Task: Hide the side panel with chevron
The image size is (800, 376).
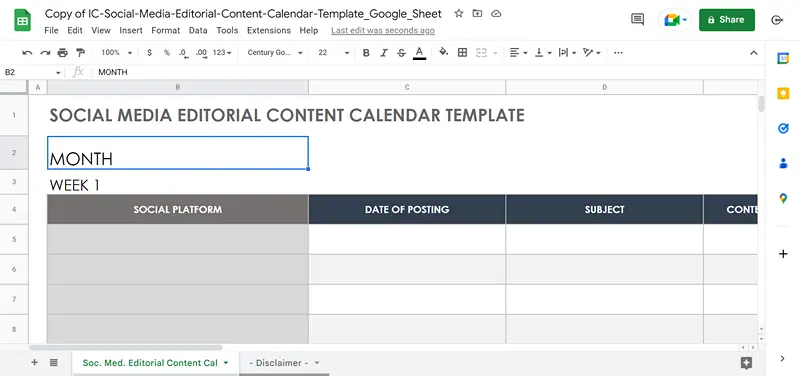Action: (x=783, y=359)
